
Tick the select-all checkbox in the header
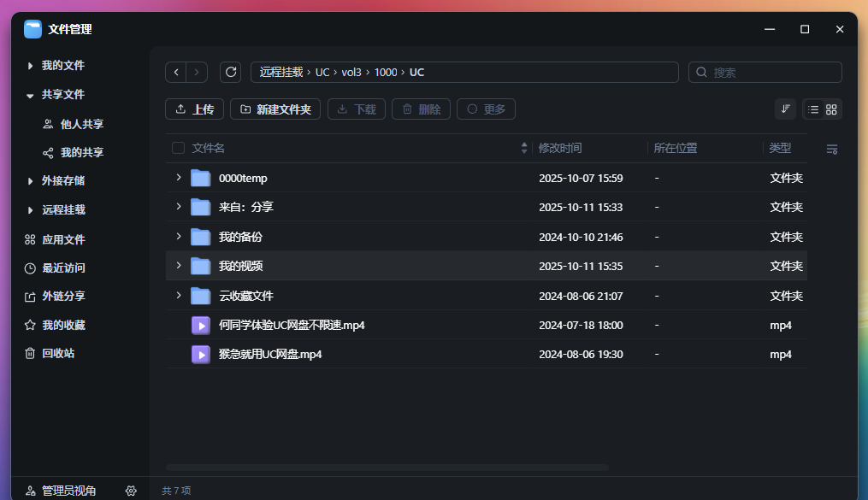pyautogui.click(x=178, y=148)
